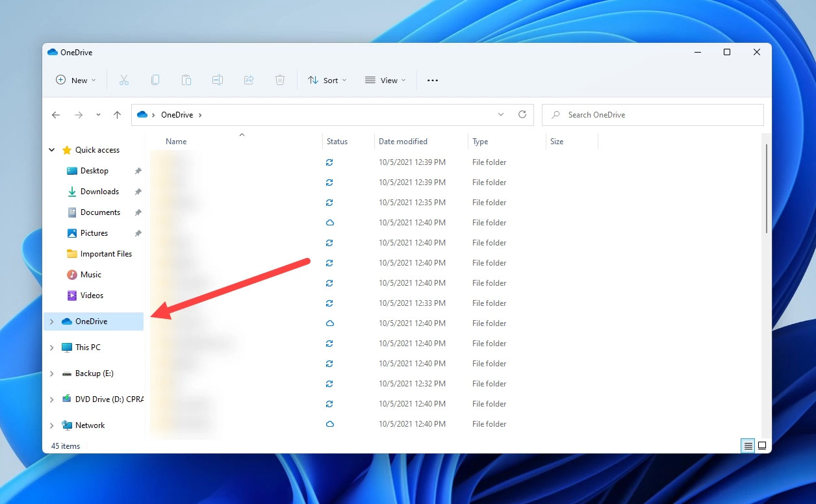
Task: Sort by Date modified column header
Action: click(403, 142)
